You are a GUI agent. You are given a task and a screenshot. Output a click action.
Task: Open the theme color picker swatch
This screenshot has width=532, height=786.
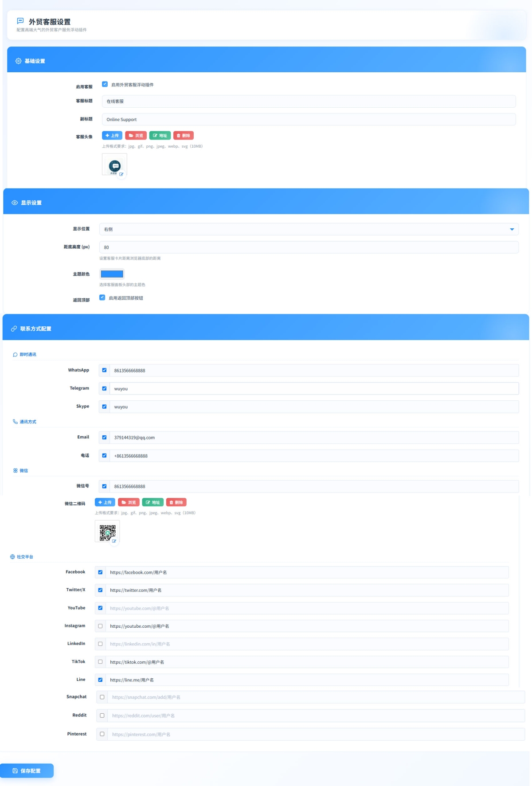(x=112, y=274)
